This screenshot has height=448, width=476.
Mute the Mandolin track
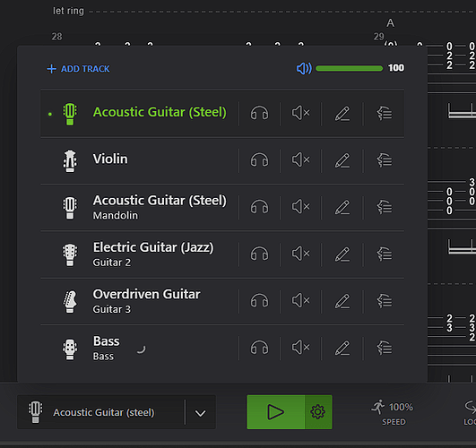pos(301,207)
